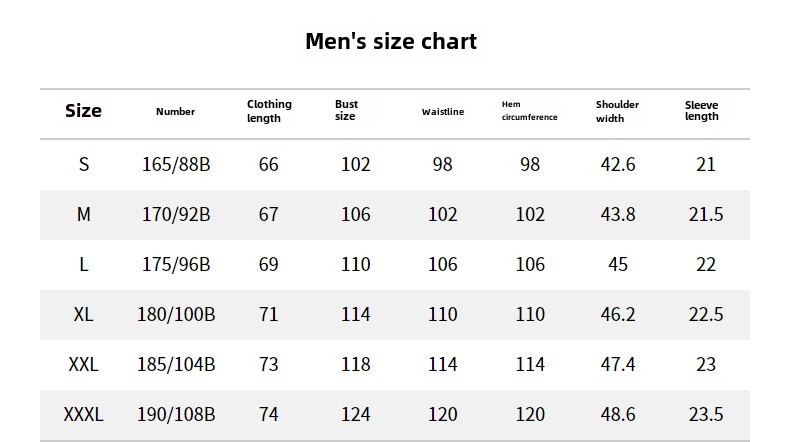The height and width of the screenshot is (442, 790).
Task: Click the 175/96B number cell
Action: click(176, 265)
